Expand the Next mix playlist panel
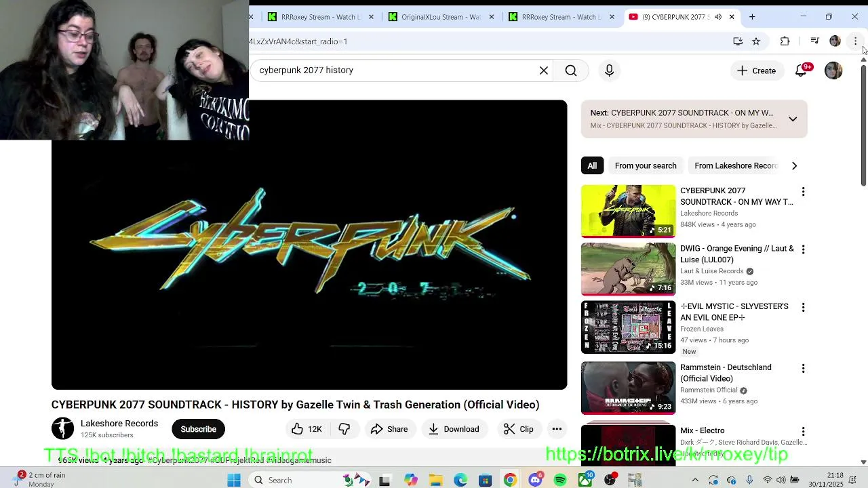Viewport: 868px width, 488px height. (793, 119)
